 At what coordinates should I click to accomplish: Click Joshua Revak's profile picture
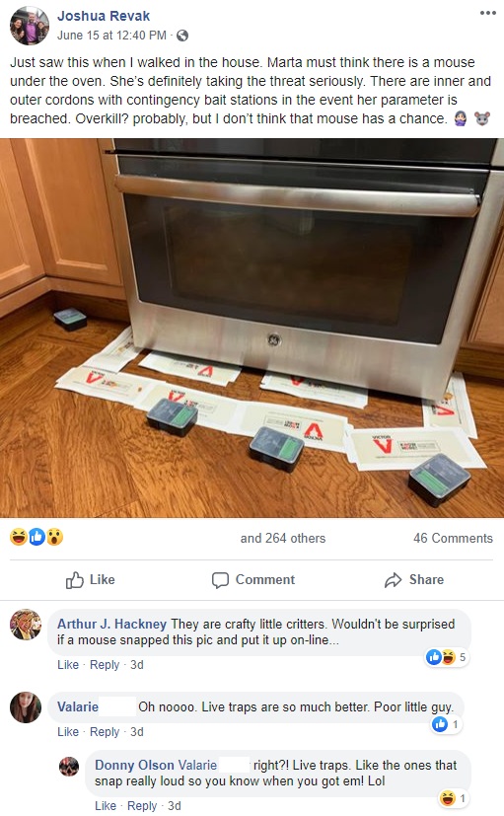click(30, 26)
